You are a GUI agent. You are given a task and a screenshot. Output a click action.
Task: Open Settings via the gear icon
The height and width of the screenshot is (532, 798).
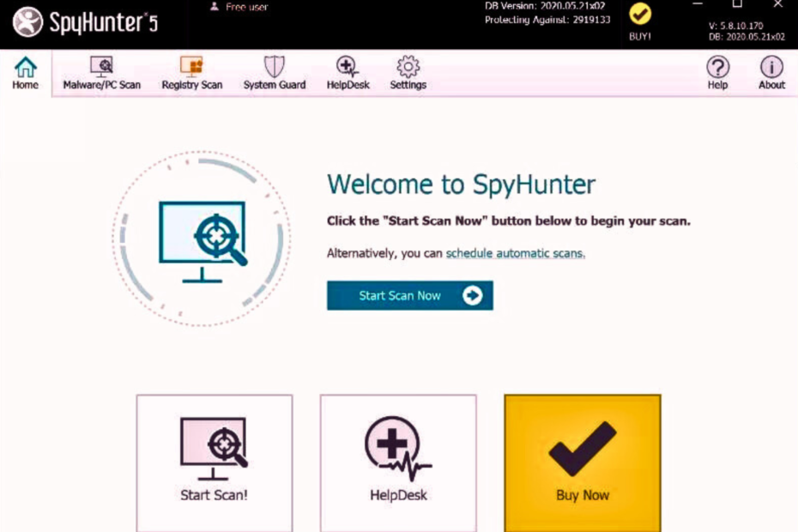(407, 72)
